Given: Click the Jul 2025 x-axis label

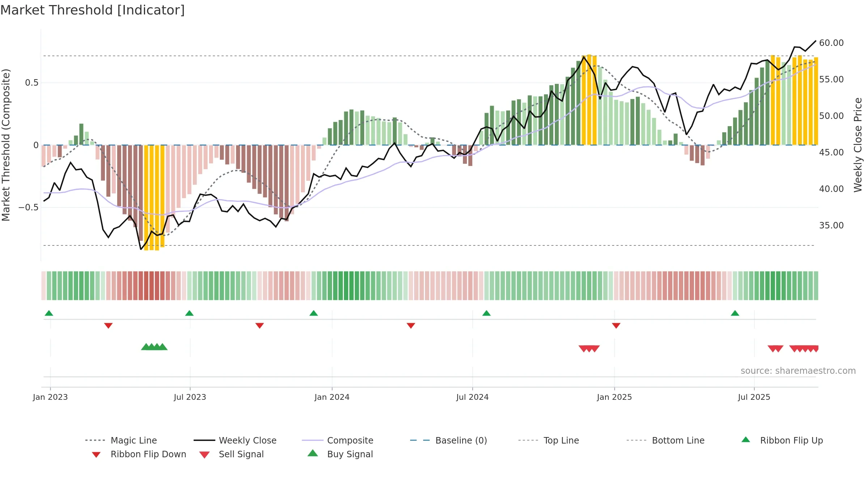Looking at the screenshot, I should click(x=754, y=397).
